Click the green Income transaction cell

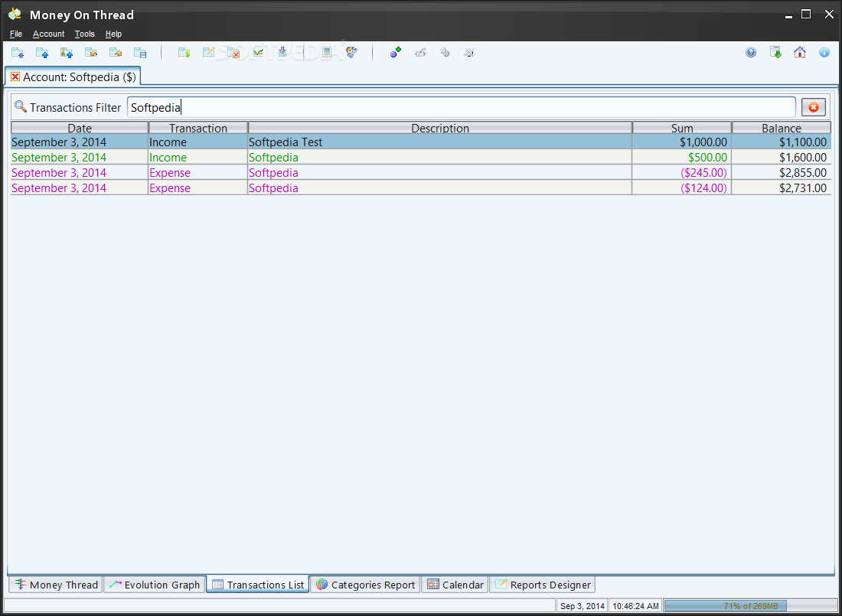click(x=198, y=158)
